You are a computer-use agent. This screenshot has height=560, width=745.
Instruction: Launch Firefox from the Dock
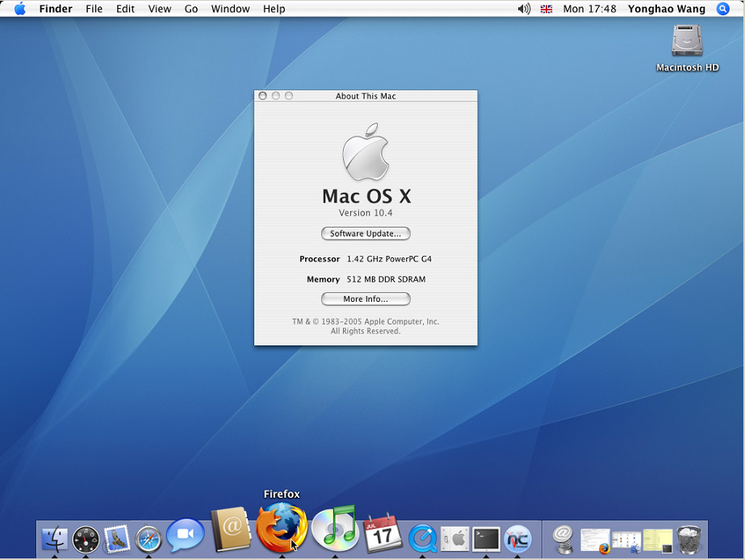click(x=282, y=527)
